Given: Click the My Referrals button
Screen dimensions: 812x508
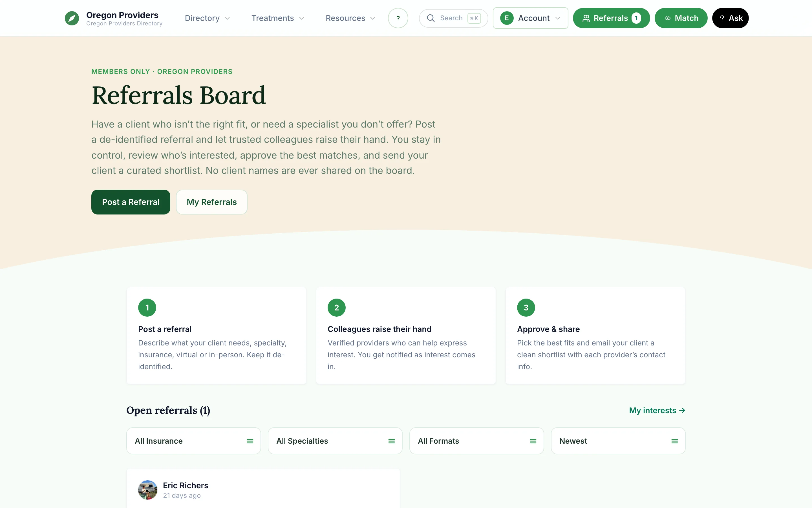Looking at the screenshot, I should pyautogui.click(x=212, y=202).
